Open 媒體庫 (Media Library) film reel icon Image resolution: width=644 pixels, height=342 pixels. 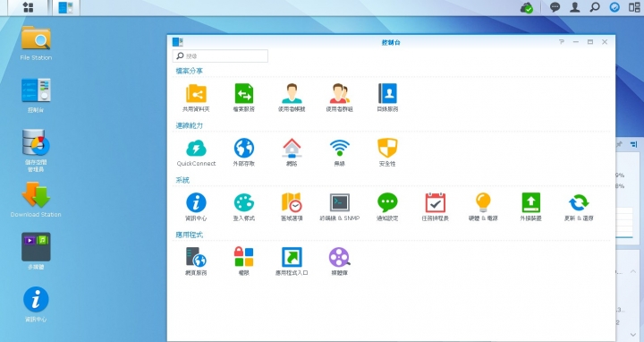[340, 257]
